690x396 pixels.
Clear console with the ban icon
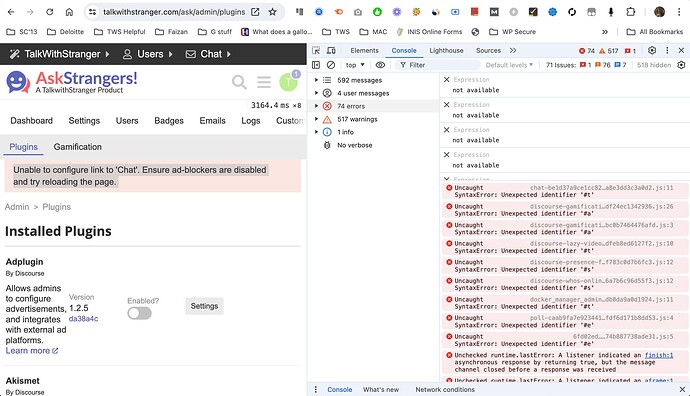(331, 65)
